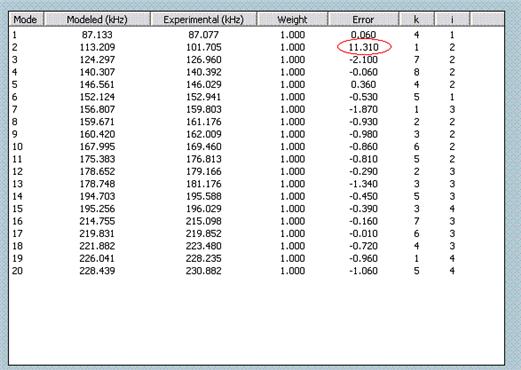Select modeled value 160.420
521x370 pixels.
(x=97, y=134)
